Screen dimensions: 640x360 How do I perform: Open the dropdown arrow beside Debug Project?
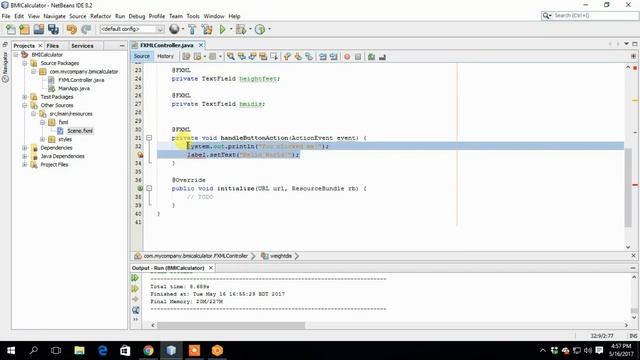tap(250, 29)
